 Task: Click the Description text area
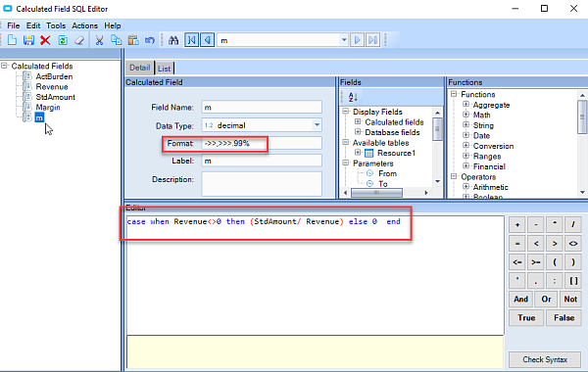(x=262, y=184)
